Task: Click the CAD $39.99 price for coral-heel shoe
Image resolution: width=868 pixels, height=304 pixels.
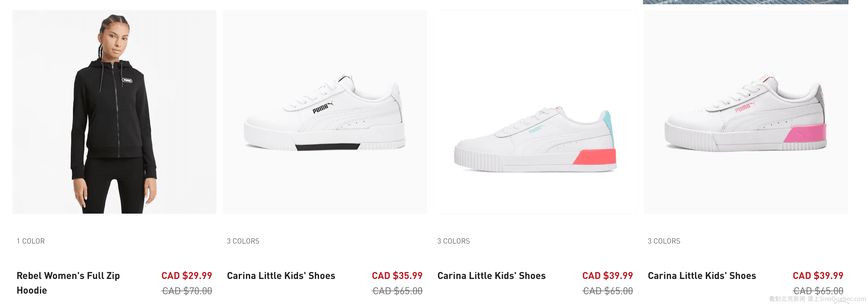Action: (x=608, y=275)
